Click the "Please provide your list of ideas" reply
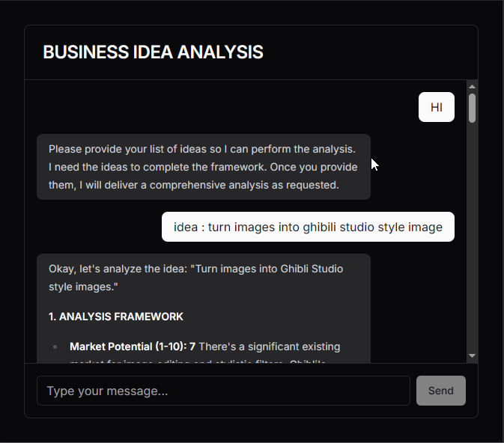Viewport: 504px width, 443px height. [204, 167]
